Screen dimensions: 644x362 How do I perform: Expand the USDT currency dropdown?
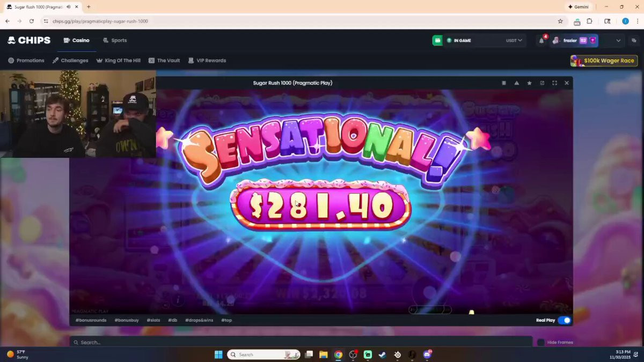[x=514, y=40]
